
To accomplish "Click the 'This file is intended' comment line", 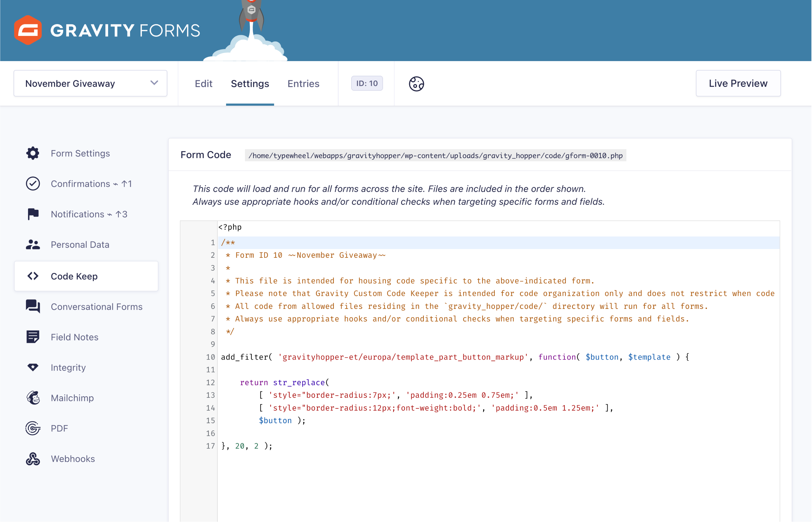I will 410,281.
